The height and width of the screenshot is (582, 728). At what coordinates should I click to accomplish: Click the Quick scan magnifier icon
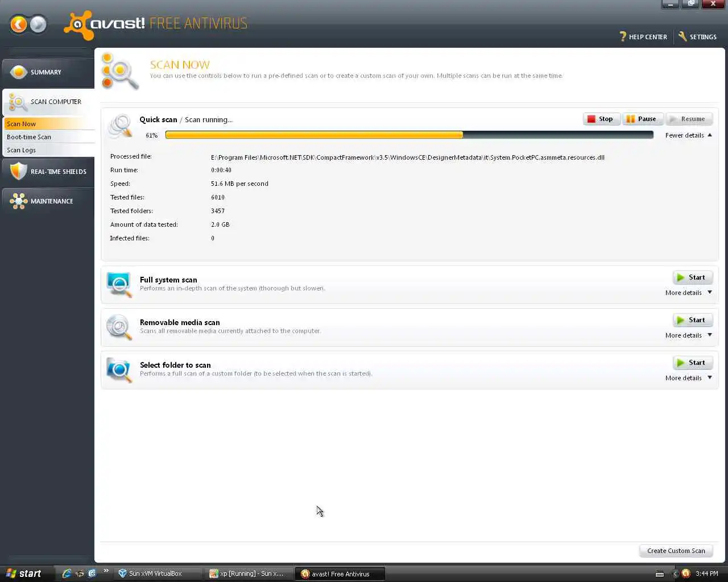tap(120, 126)
